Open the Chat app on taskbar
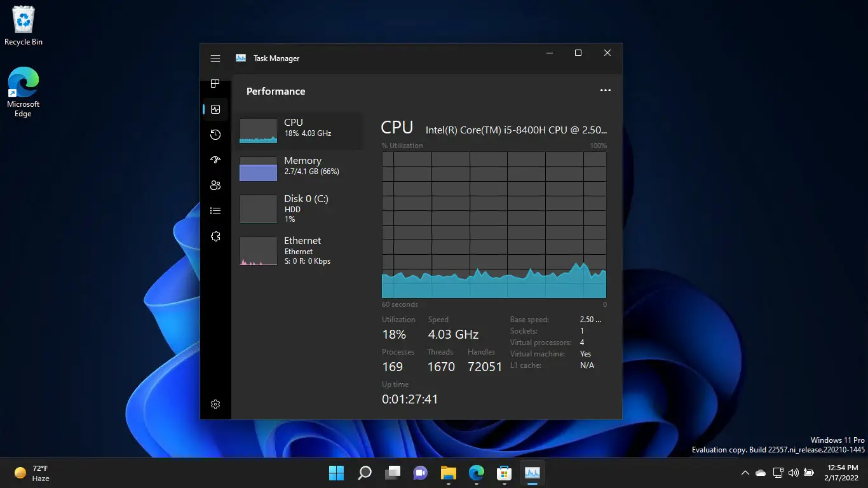 pos(421,473)
